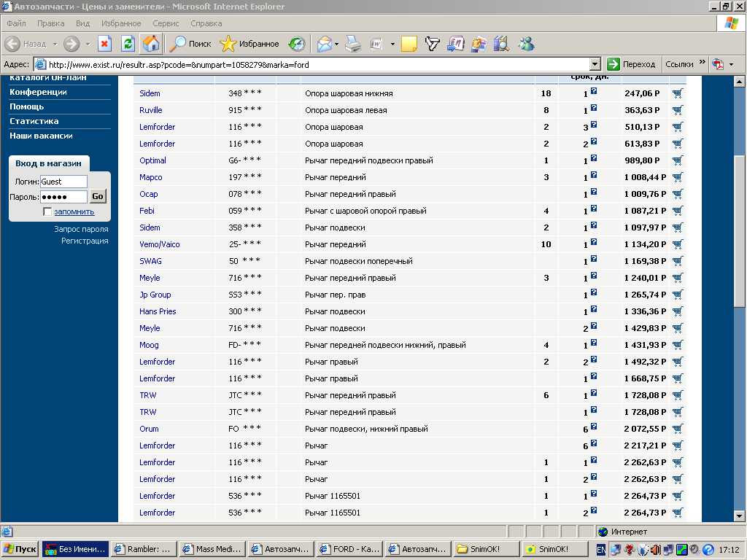The image size is (747, 560).
Task: Switch to the Rambler taskbar window
Action: click(143, 549)
